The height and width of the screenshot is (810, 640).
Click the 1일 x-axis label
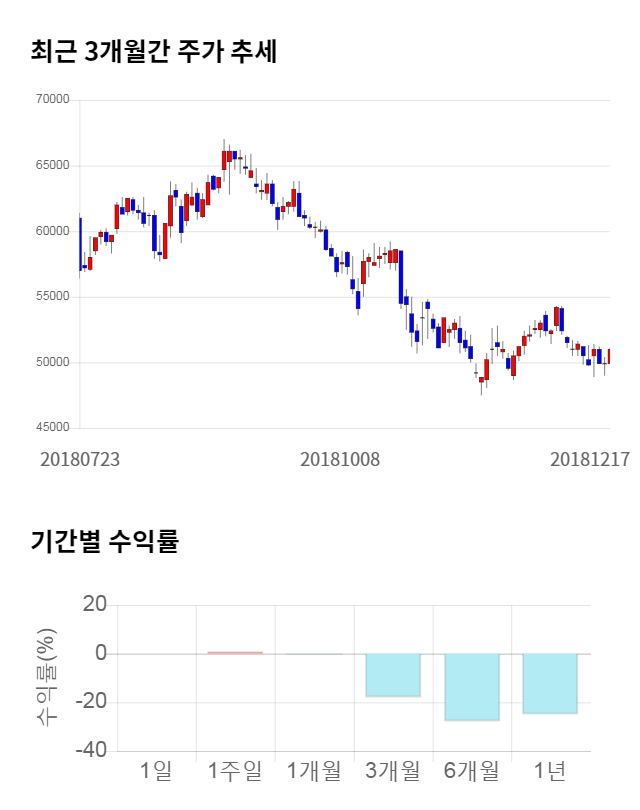click(156, 771)
